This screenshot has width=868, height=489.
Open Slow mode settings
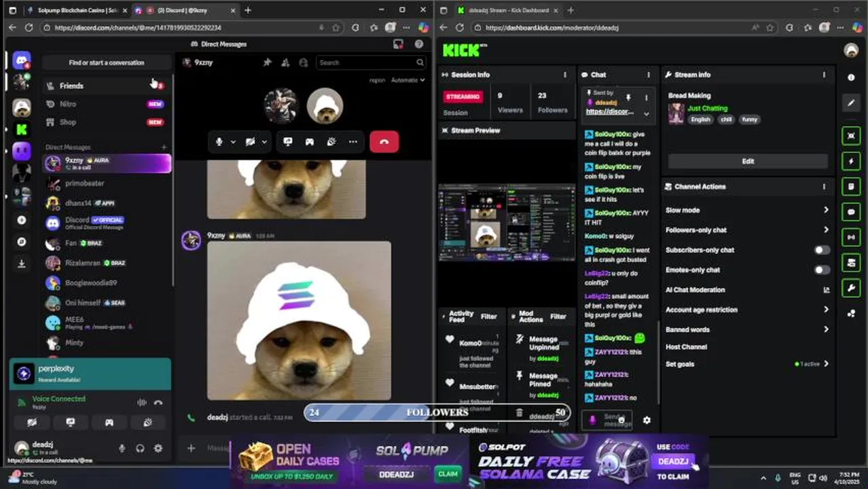click(747, 211)
